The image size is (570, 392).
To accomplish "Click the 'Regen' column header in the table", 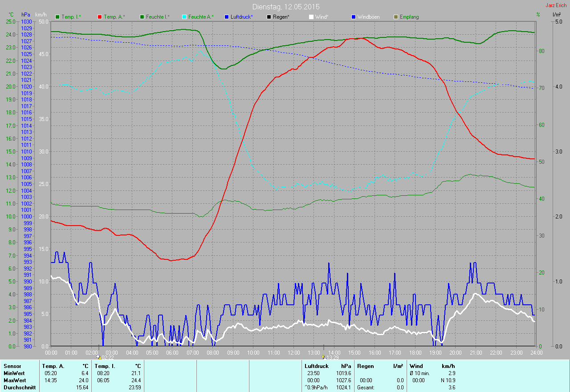I will [366, 366].
